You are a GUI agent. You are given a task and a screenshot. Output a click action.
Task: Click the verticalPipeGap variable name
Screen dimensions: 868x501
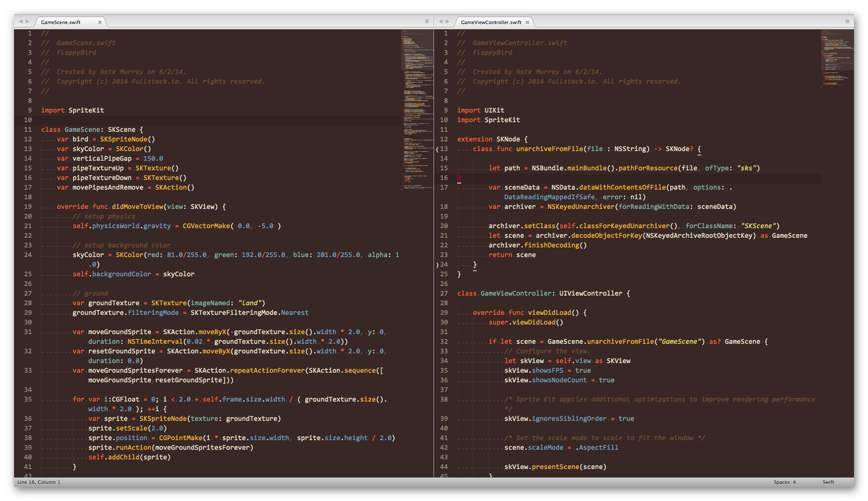(102, 159)
